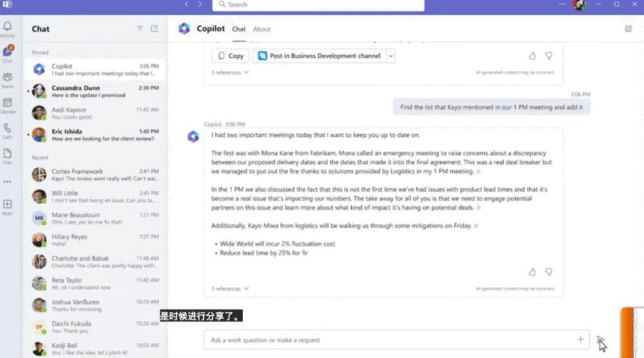Viewport: 644px width, 358px height.
Task: Open the more apps ellipsis in rail
Action: click(x=7, y=182)
